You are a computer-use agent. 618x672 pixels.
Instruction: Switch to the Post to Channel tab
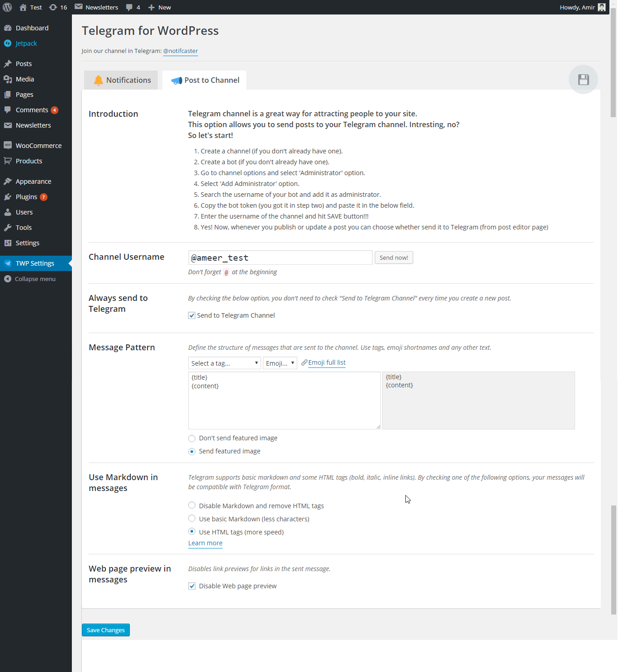pyautogui.click(x=204, y=80)
